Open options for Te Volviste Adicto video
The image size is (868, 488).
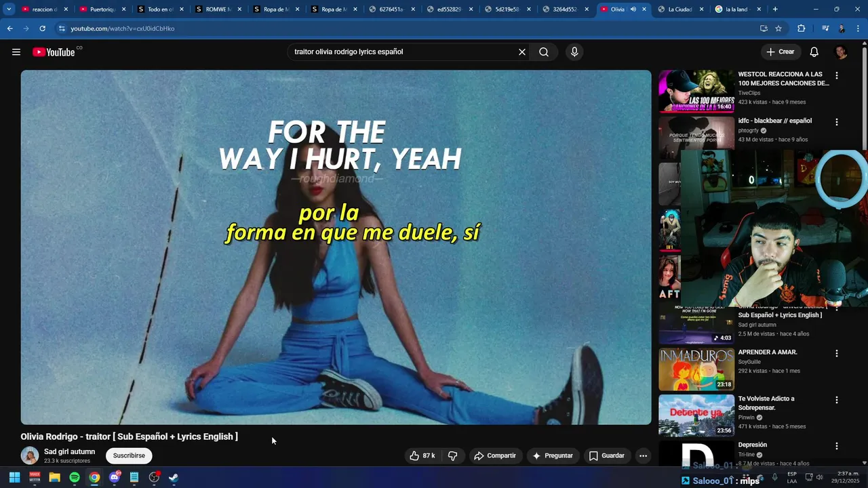837,400
